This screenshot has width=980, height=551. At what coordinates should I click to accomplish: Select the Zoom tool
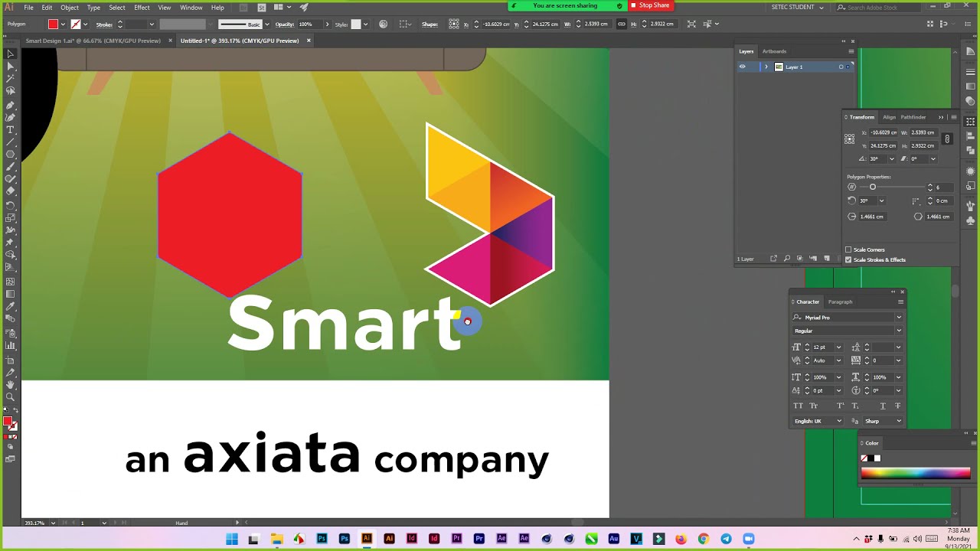coord(10,397)
